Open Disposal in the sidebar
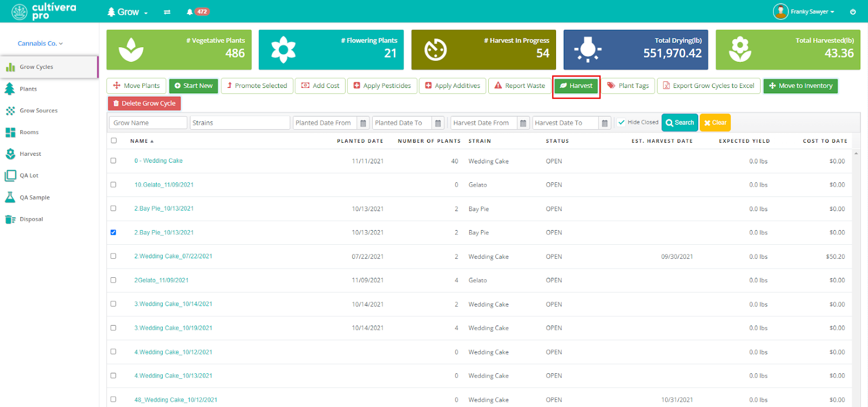This screenshot has width=868, height=407. tap(31, 219)
